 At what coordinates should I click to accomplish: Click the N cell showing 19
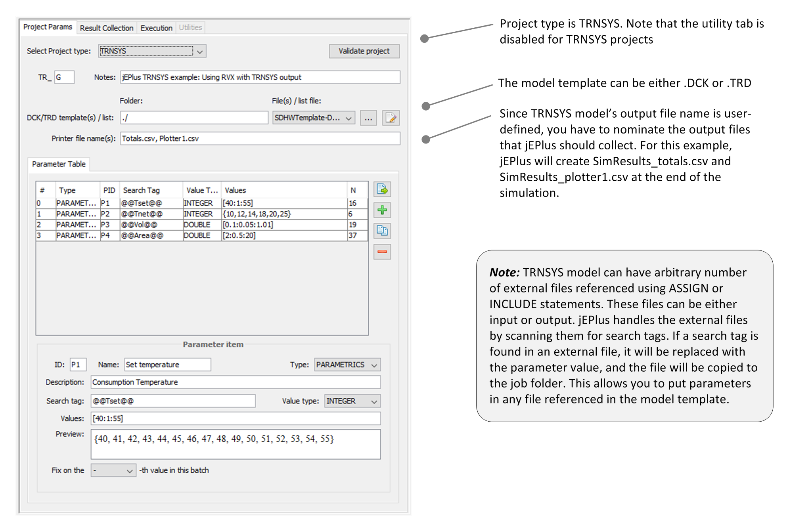[357, 225]
